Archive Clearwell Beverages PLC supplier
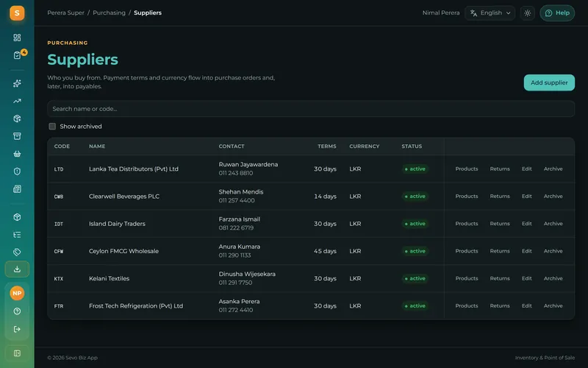 [553, 197]
